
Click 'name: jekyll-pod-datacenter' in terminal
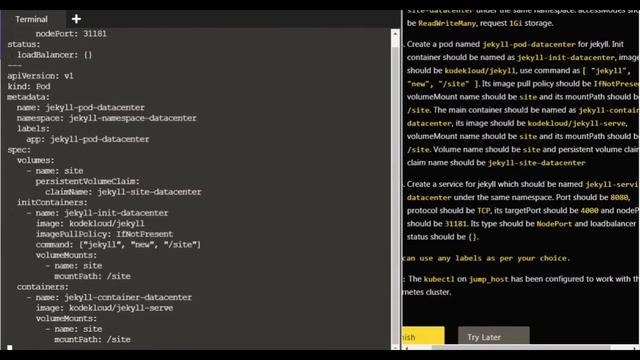pos(80,107)
